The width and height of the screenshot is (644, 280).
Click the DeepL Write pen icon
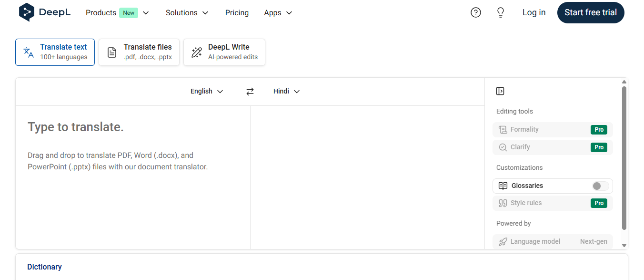(x=196, y=52)
